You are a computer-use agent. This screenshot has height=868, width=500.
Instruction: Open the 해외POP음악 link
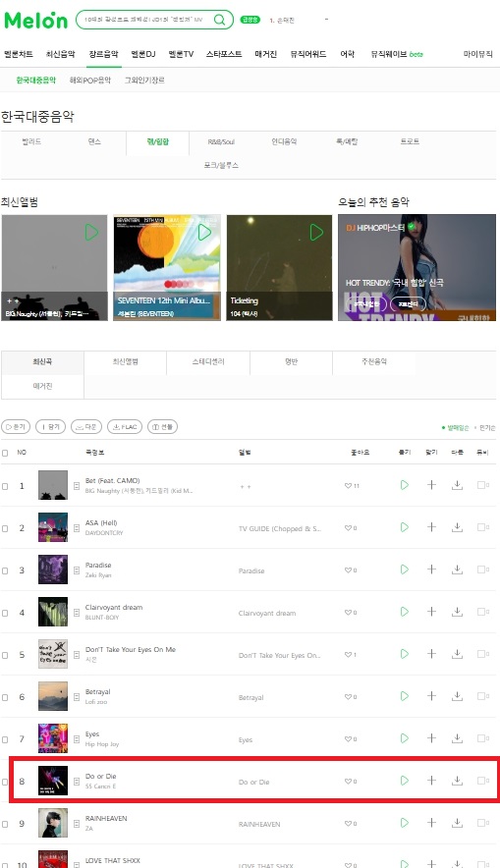click(89, 81)
